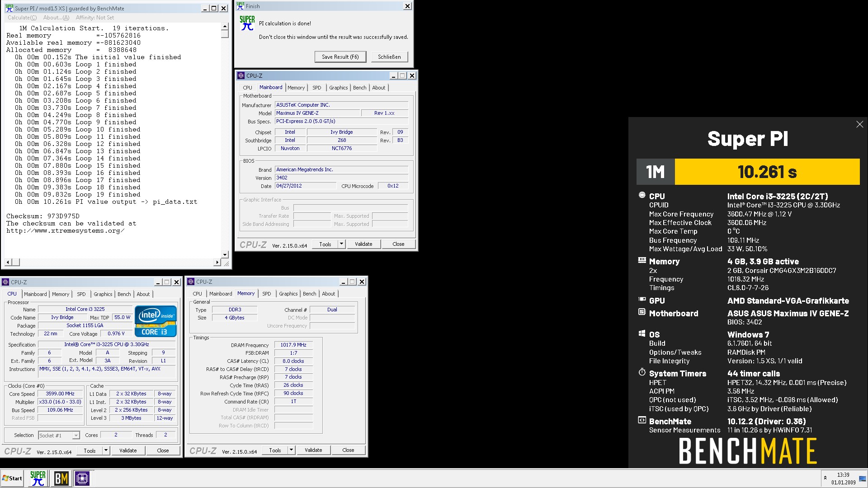
Task: Show hidden tray icons via the arrow
Action: (x=825, y=478)
